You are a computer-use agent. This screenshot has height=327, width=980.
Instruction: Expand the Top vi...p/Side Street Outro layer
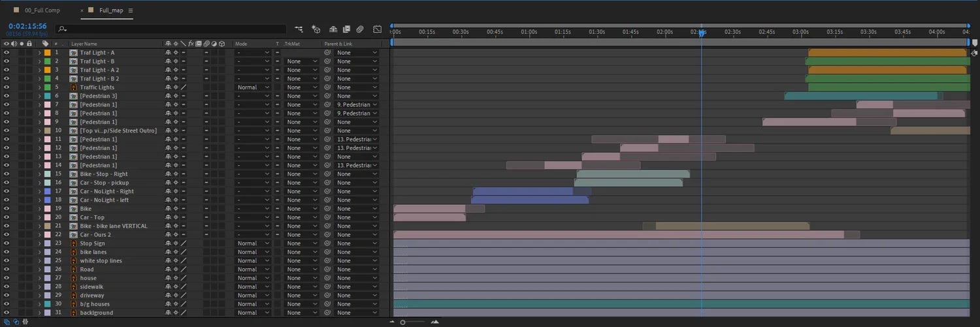click(39, 131)
